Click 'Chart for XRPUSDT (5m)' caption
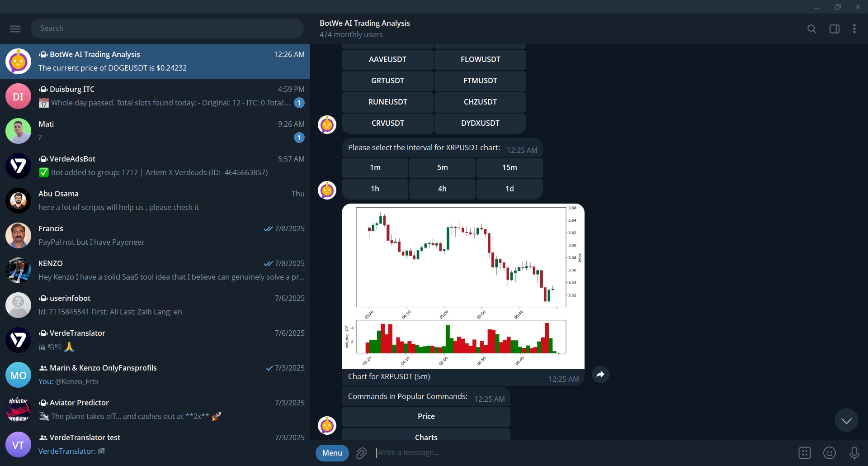Viewport: 868px width, 466px height. coord(389,376)
